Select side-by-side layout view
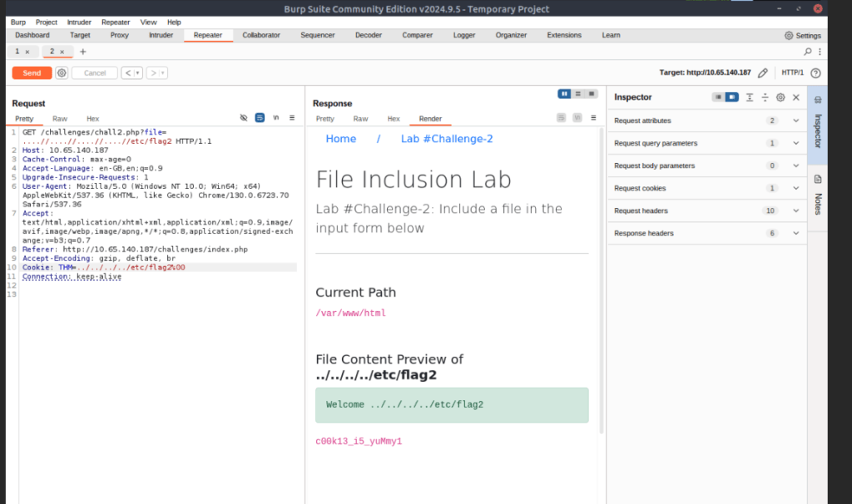This screenshot has width=852, height=504. click(x=564, y=94)
